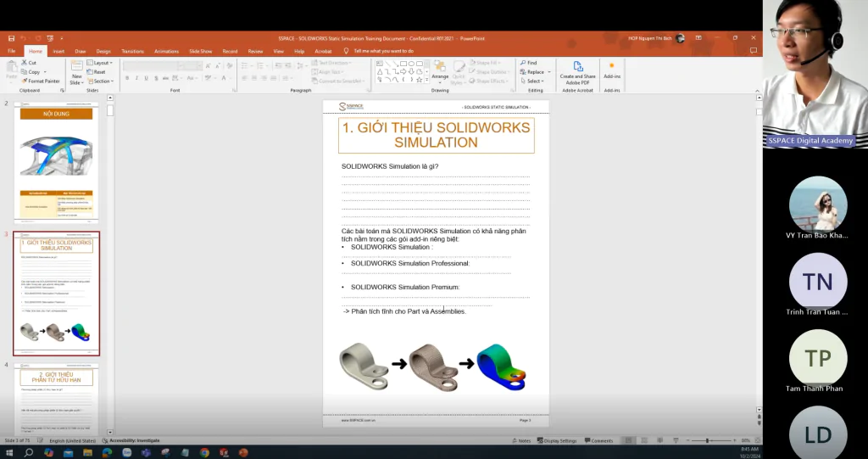Screen dimensions: 868x459
Task: Switch to the Design tab
Action: click(x=103, y=51)
